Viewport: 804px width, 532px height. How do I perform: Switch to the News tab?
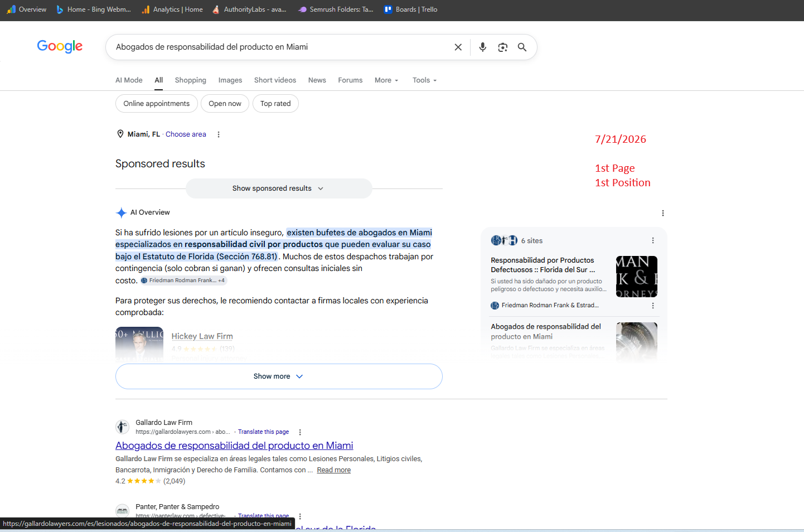point(317,80)
